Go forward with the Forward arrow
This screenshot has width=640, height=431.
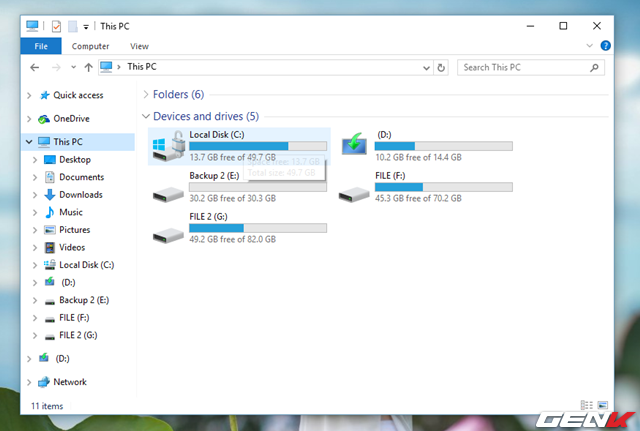[56, 67]
